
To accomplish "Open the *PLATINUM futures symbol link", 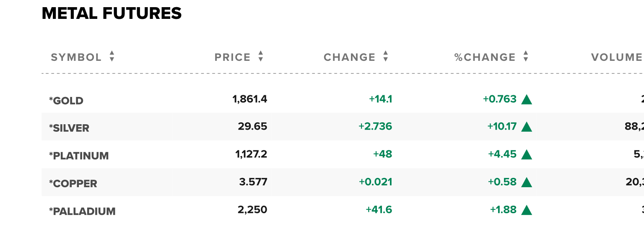I will [x=79, y=156].
